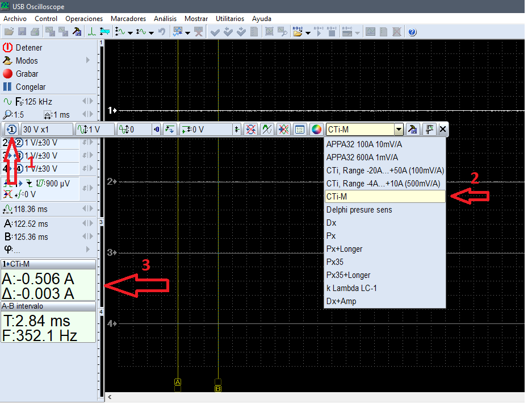Open the dropdown arrow beside A:B+C folder icon
532x403 pixels.
[309, 32]
